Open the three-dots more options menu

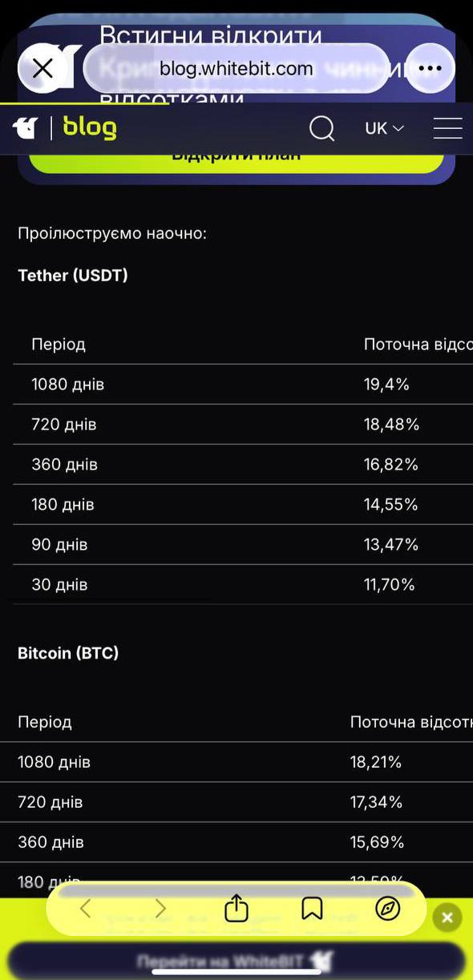pos(431,68)
